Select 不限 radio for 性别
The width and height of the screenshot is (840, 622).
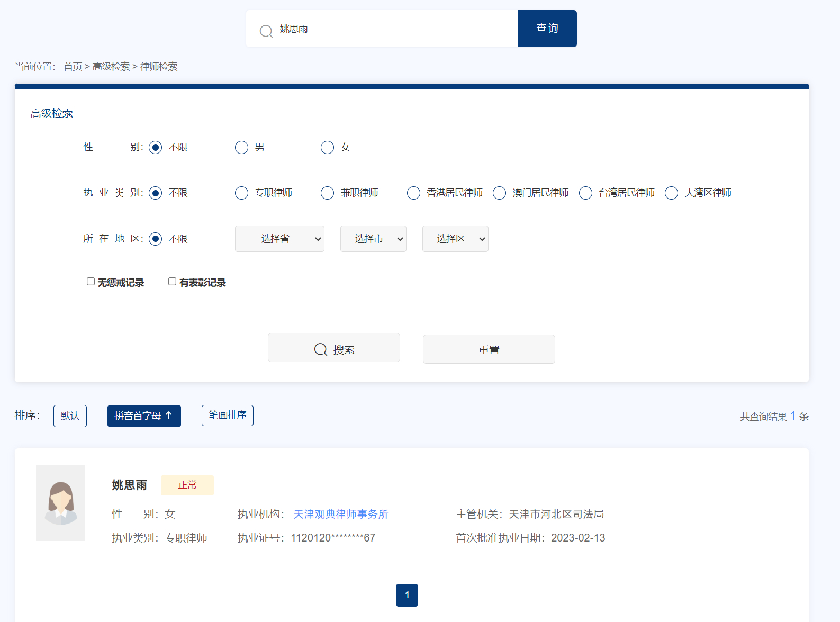155,147
